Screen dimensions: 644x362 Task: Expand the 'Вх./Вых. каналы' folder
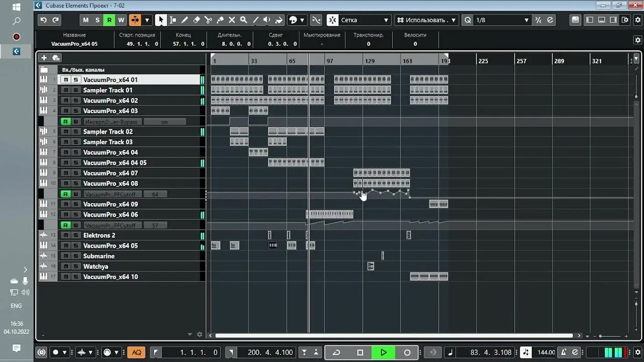tap(44, 69)
